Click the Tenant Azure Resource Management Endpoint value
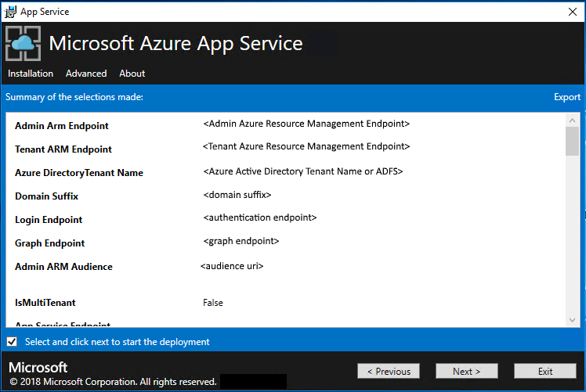Viewport: 586px width, 392px height. click(x=306, y=146)
